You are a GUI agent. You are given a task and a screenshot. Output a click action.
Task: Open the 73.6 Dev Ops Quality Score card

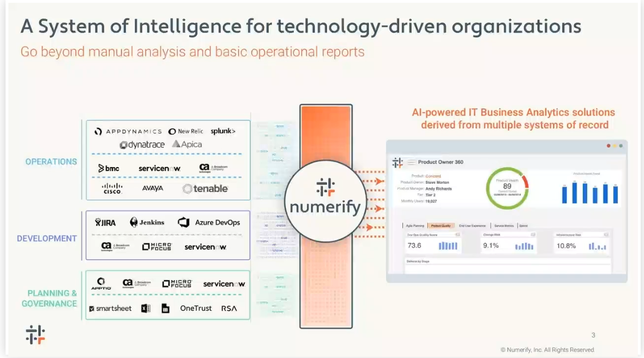tap(432, 243)
